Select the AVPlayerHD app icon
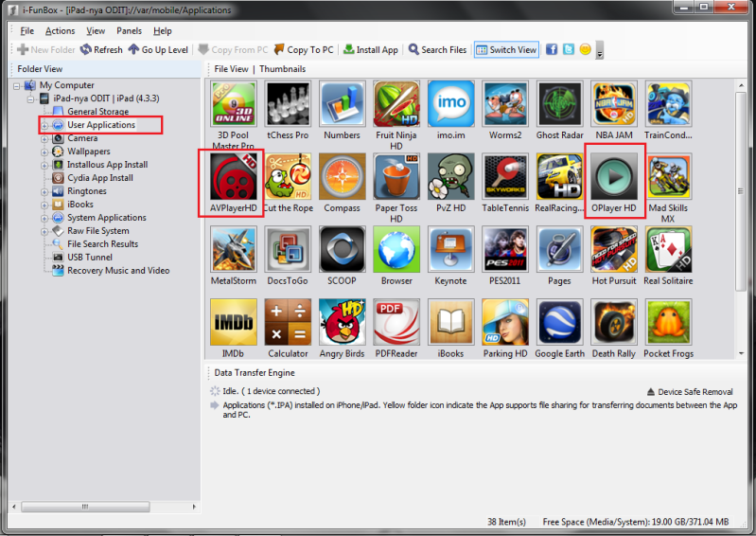The image size is (756, 536). pyautogui.click(x=234, y=176)
